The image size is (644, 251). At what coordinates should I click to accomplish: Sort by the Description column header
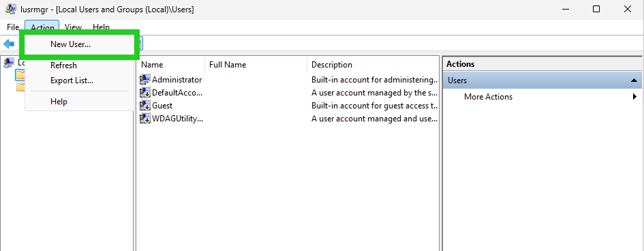[x=373, y=65]
